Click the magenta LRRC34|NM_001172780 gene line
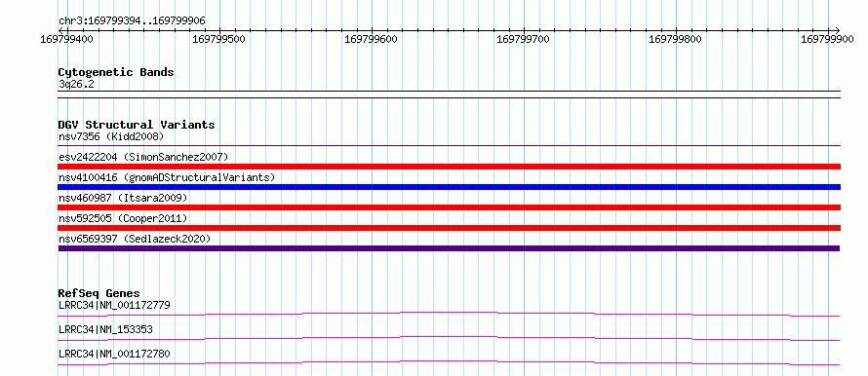868x376 pixels. pos(449,362)
